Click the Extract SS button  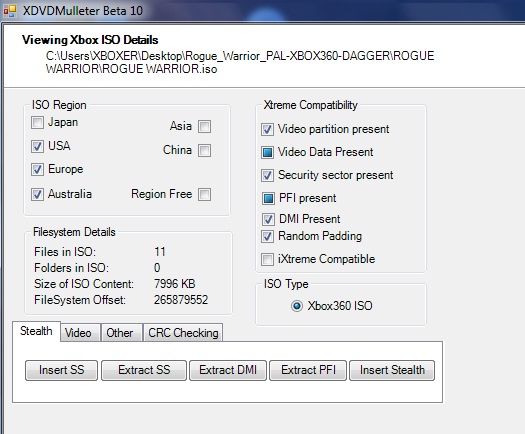point(144,370)
